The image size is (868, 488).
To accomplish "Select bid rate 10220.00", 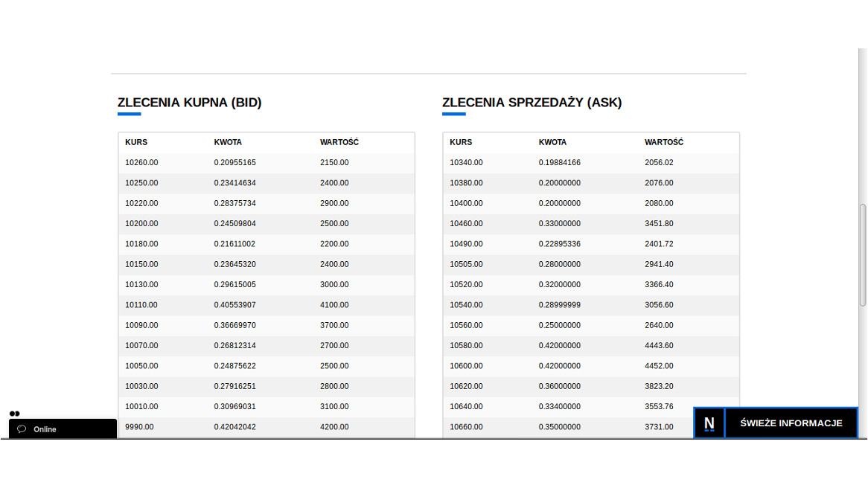I will click(x=141, y=204).
